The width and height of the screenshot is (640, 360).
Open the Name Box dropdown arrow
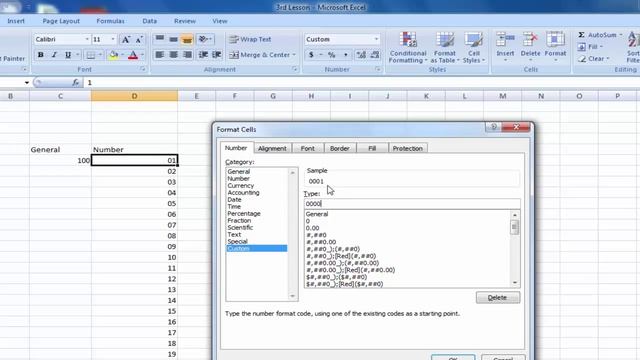click(27, 82)
